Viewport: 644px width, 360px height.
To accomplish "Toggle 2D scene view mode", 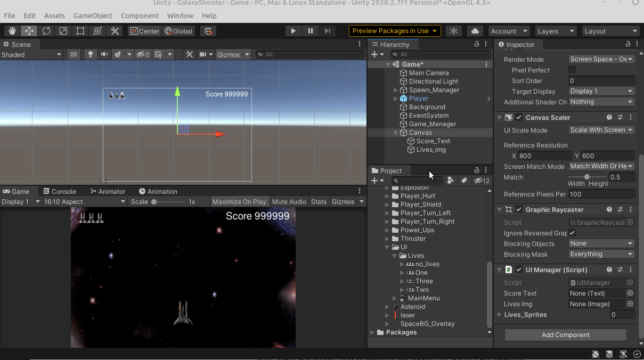I will [x=74, y=54].
